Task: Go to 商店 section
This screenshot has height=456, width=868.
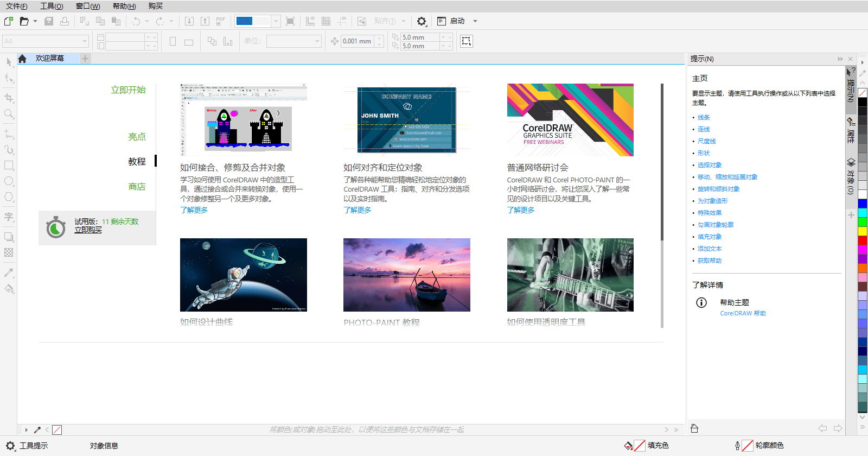Action: point(137,187)
